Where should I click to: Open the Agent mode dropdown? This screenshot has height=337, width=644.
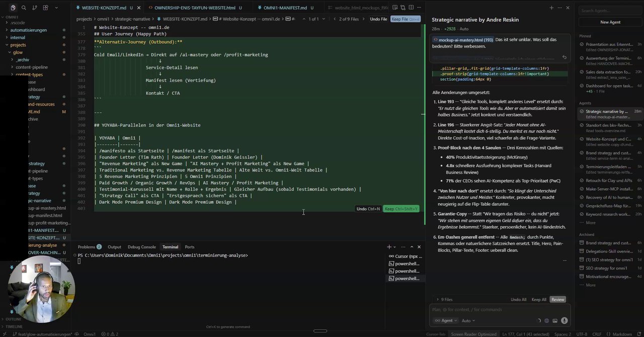click(446, 321)
